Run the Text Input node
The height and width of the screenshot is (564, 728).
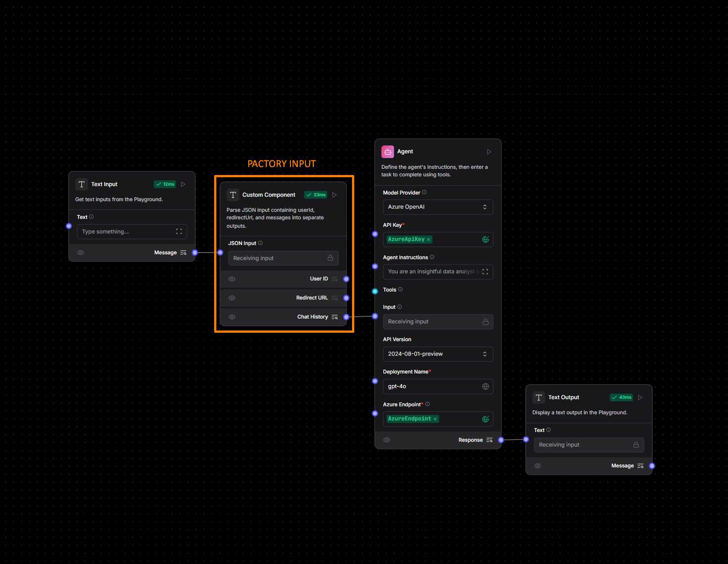coord(183,184)
